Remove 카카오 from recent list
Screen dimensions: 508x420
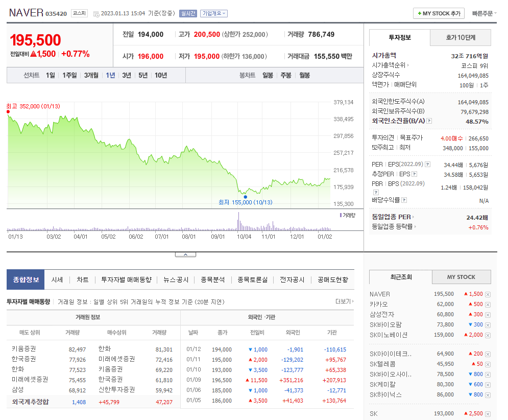(x=488, y=305)
